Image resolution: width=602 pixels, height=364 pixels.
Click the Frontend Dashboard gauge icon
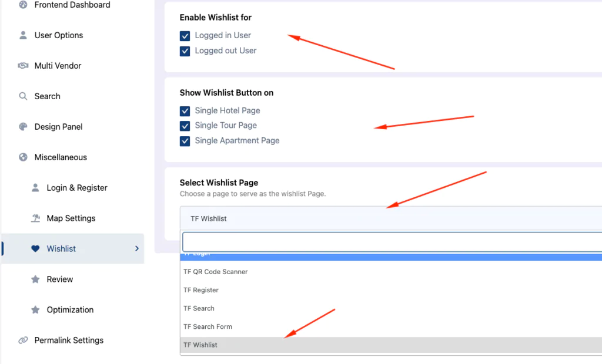(x=23, y=5)
